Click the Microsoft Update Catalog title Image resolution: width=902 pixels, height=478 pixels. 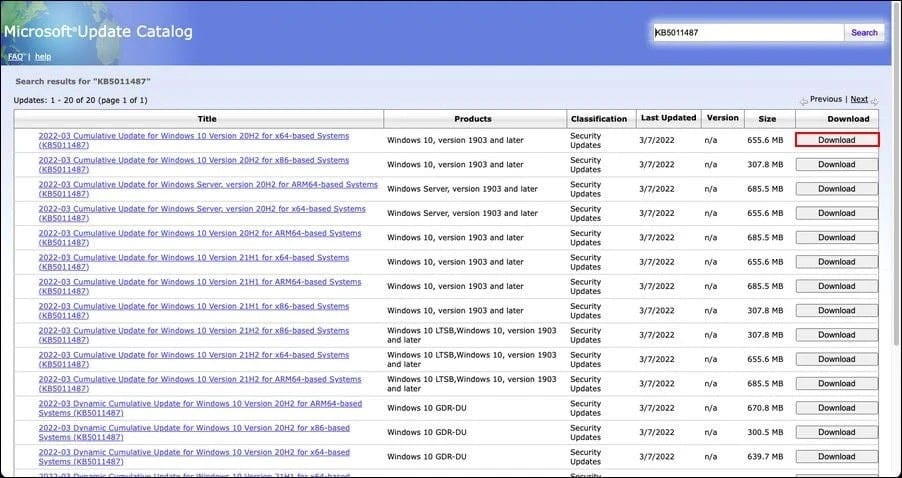(98, 32)
